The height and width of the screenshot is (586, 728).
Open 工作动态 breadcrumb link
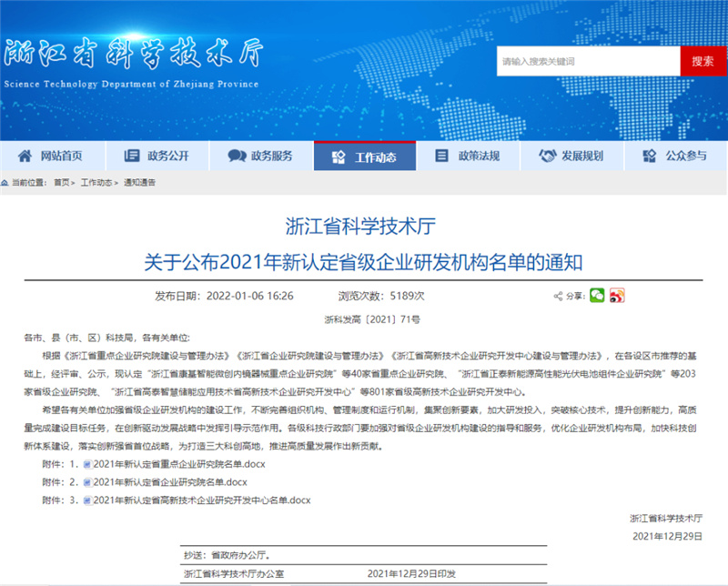click(x=96, y=183)
